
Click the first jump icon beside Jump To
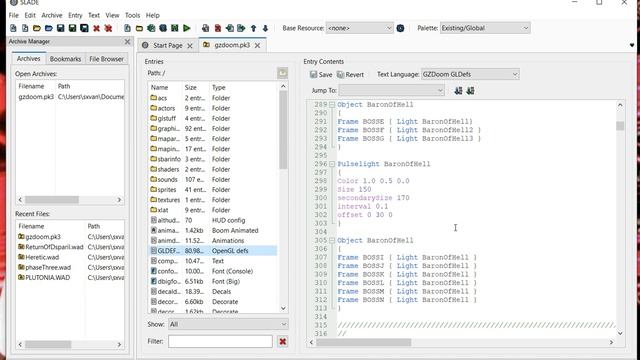click(x=458, y=91)
